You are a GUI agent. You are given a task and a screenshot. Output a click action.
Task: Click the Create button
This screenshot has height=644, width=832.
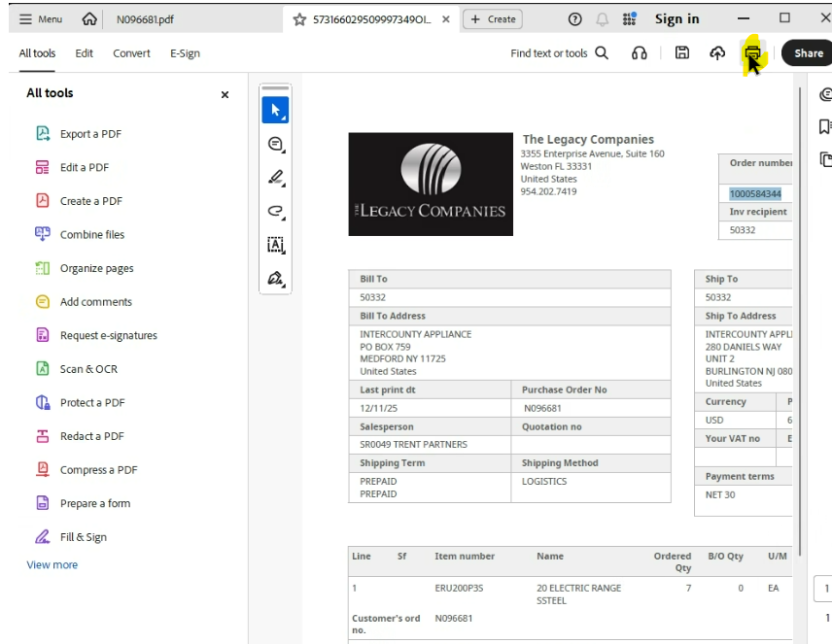click(493, 19)
